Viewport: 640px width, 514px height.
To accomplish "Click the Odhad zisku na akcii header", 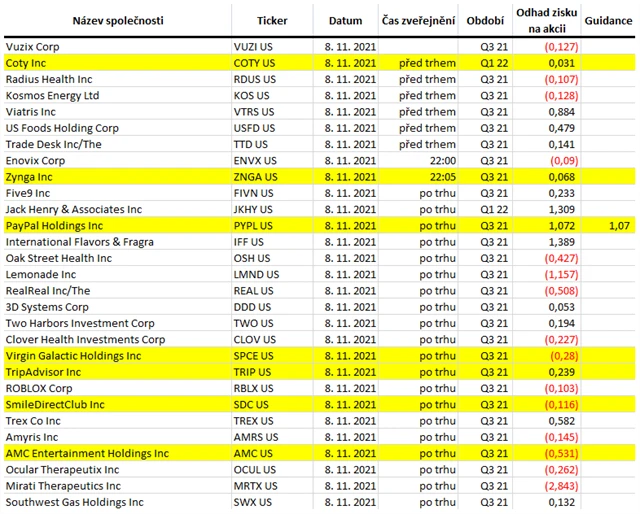I will point(544,20).
